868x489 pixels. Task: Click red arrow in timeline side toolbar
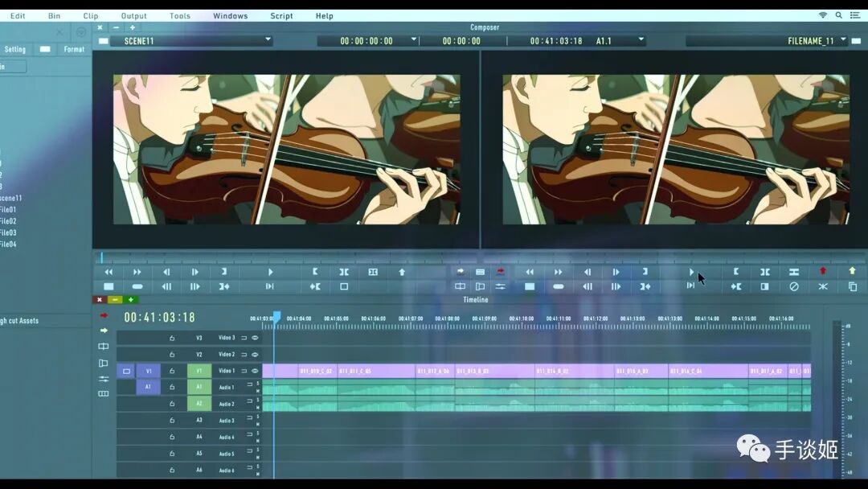tap(104, 315)
